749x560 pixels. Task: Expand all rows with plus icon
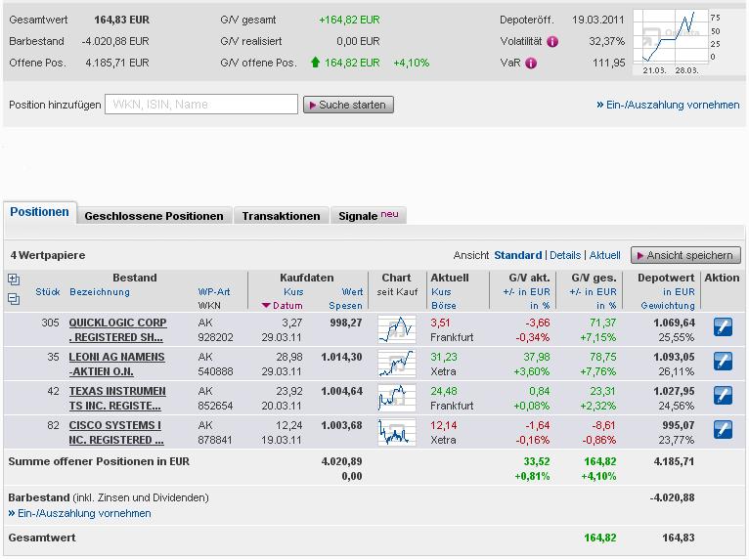pyautogui.click(x=14, y=280)
